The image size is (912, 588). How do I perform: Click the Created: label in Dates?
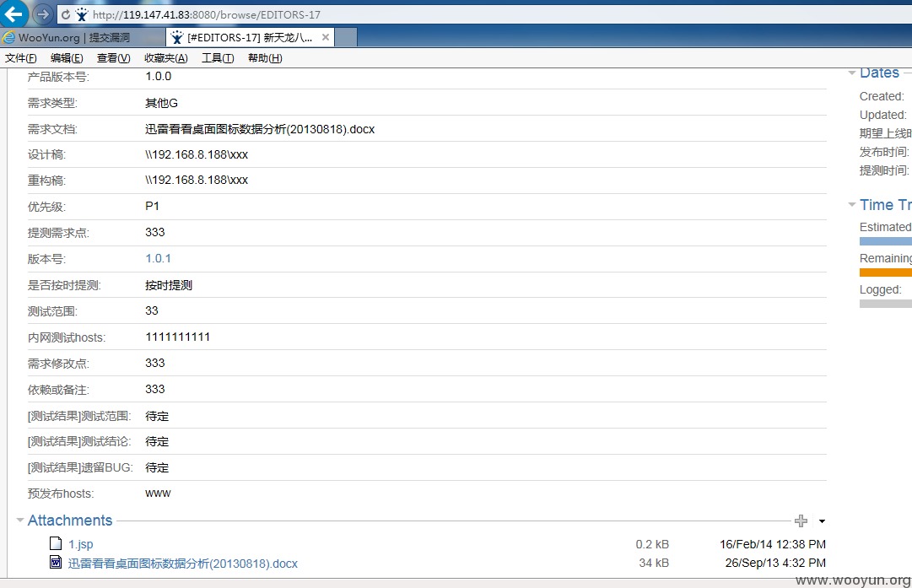882,96
